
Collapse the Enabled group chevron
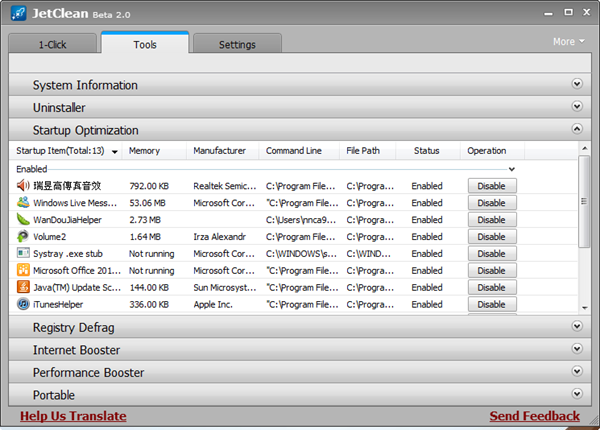512,169
